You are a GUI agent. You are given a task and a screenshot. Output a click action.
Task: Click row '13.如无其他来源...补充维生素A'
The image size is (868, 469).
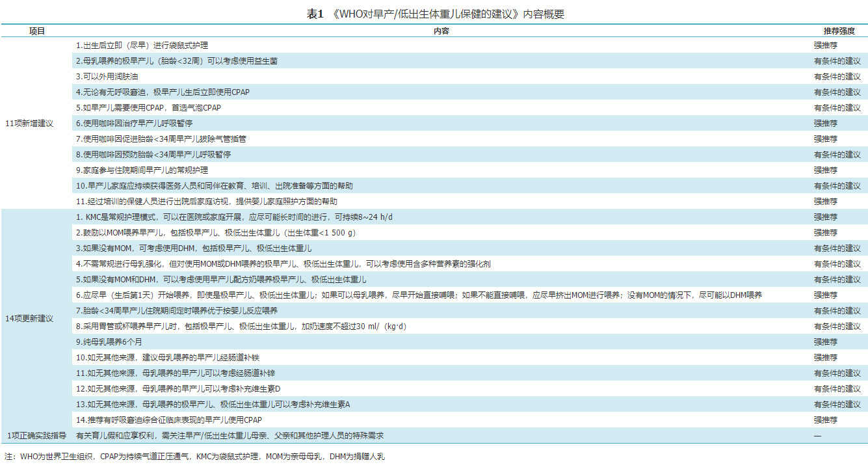[x=213, y=405]
